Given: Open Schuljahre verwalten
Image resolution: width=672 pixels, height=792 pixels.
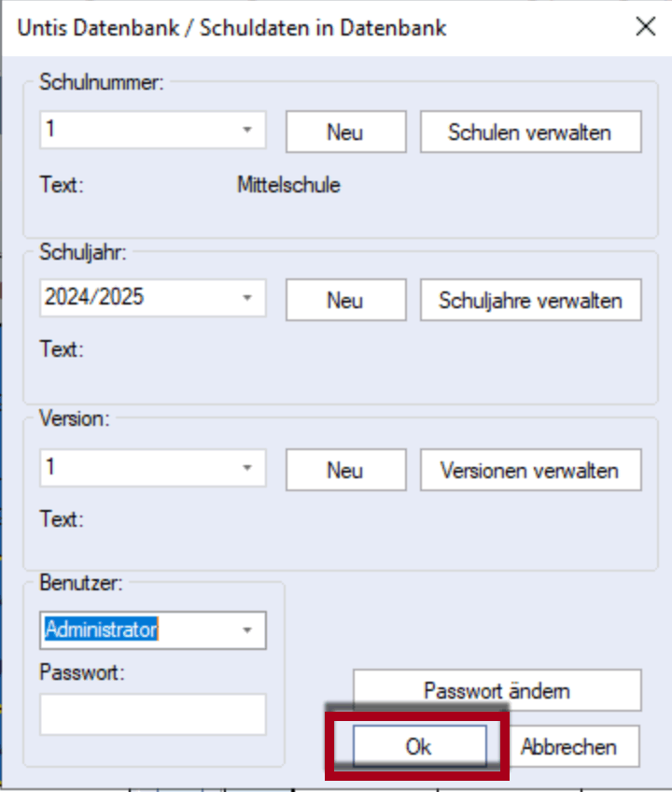Looking at the screenshot, I should pyautogui.click(x=530, y=300).
